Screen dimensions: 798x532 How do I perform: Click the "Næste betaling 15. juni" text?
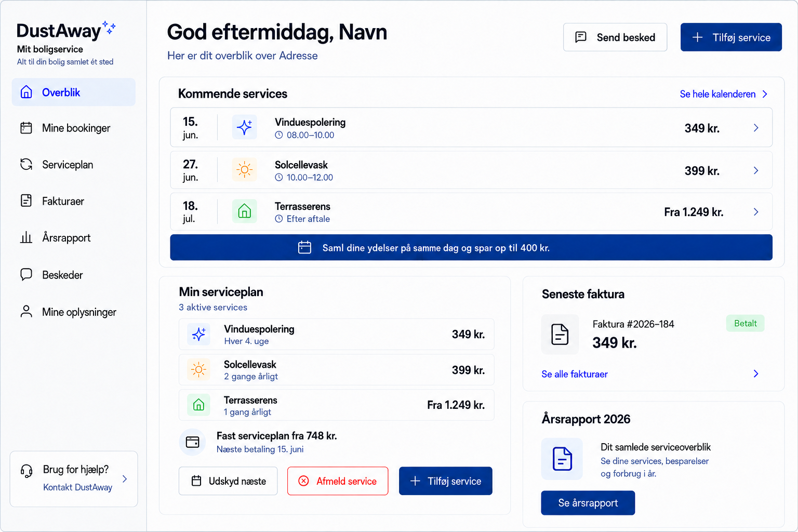pyautogui.click(x=260, y=449)
